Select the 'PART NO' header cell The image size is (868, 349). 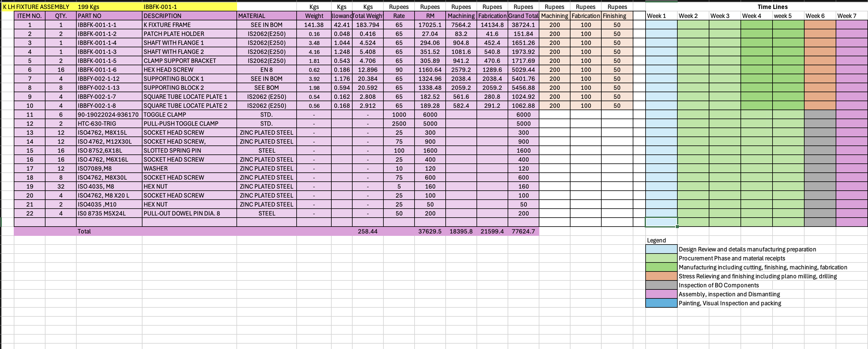point(109,16)
